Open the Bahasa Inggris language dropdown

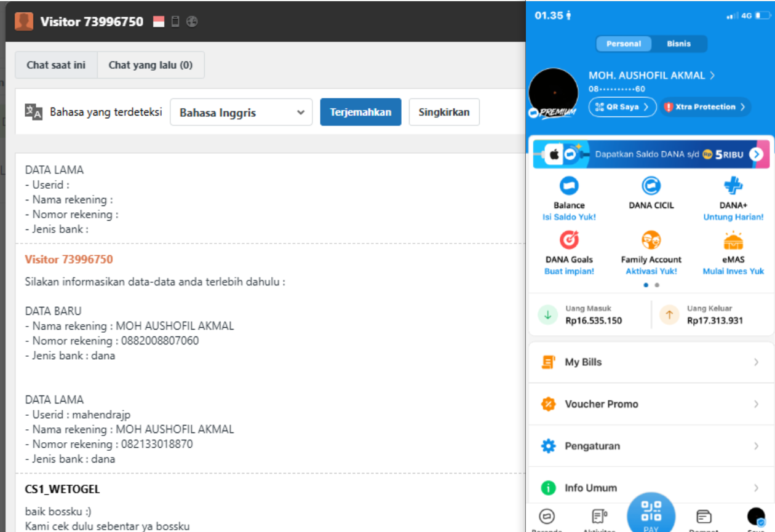(x=241, y=112)
